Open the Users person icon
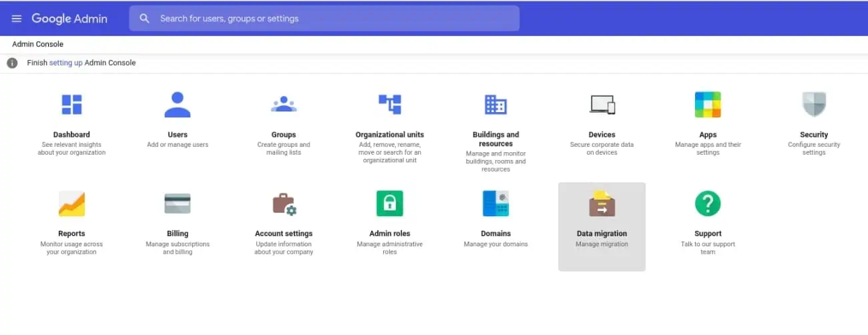The height and width of the screenshot is (335, 868). coord(178,105)
